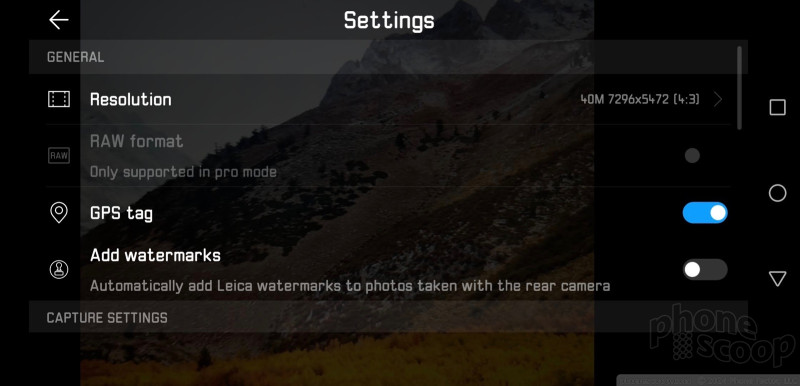Screen dimensions: 800x386
Task: Tap the RAW format icon
Action: coord(59,156)
